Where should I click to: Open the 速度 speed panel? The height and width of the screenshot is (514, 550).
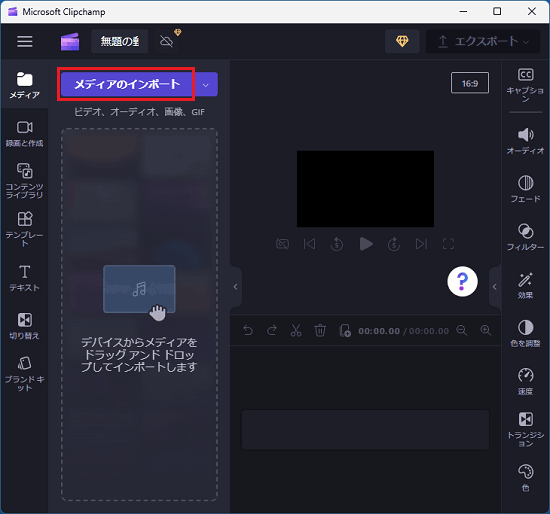pyautogui.click(x=525, y=382)
